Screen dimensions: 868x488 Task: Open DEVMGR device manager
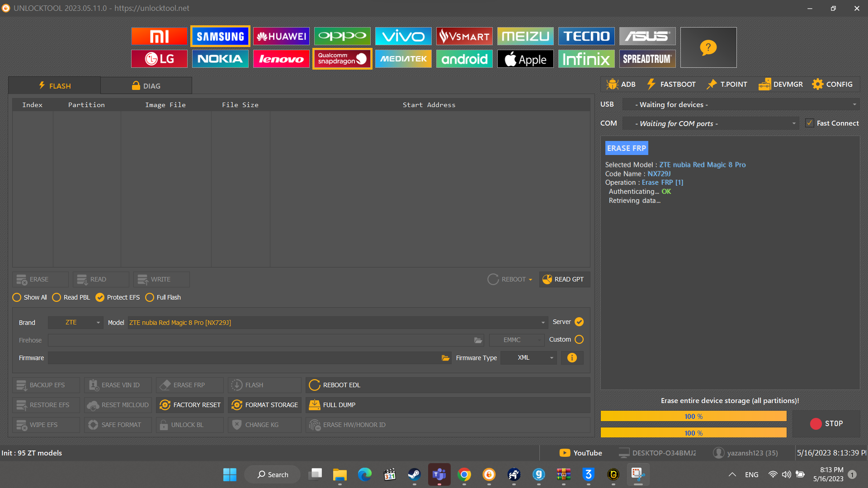[x=781, y=84]
